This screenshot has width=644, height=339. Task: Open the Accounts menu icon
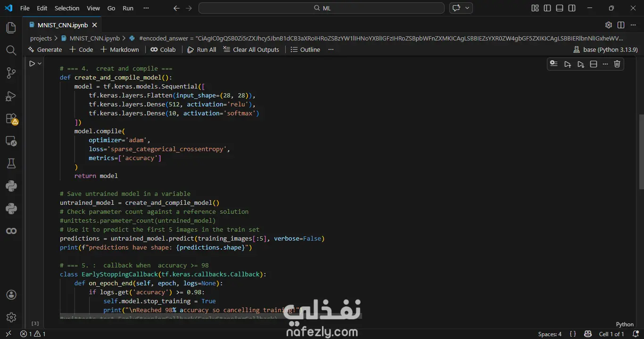11,295
